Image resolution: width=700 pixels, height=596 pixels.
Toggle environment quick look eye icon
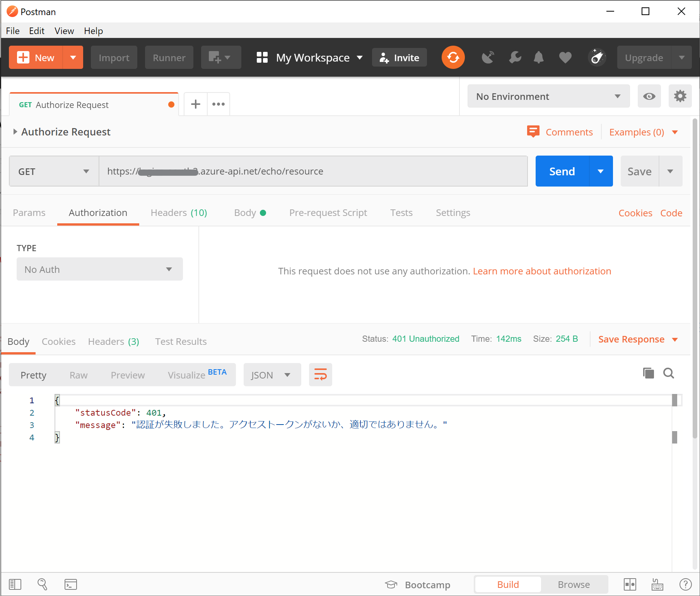coord(649,96)
